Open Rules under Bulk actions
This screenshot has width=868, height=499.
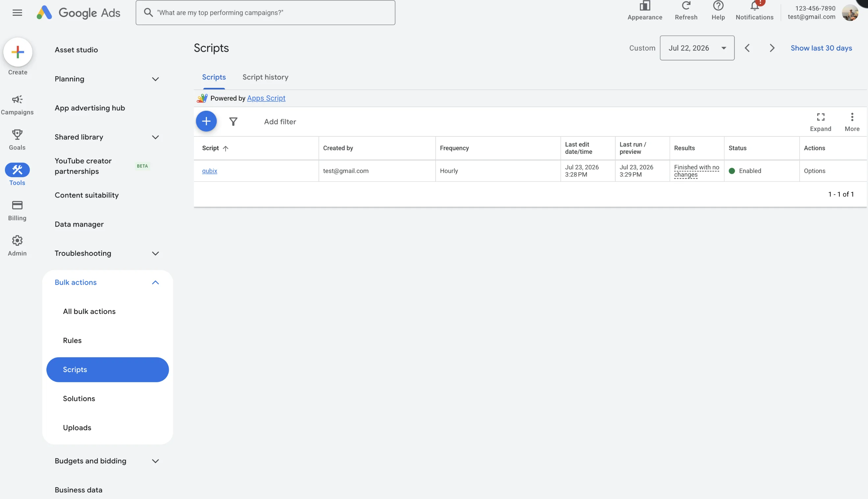click(x=72, y=341)
